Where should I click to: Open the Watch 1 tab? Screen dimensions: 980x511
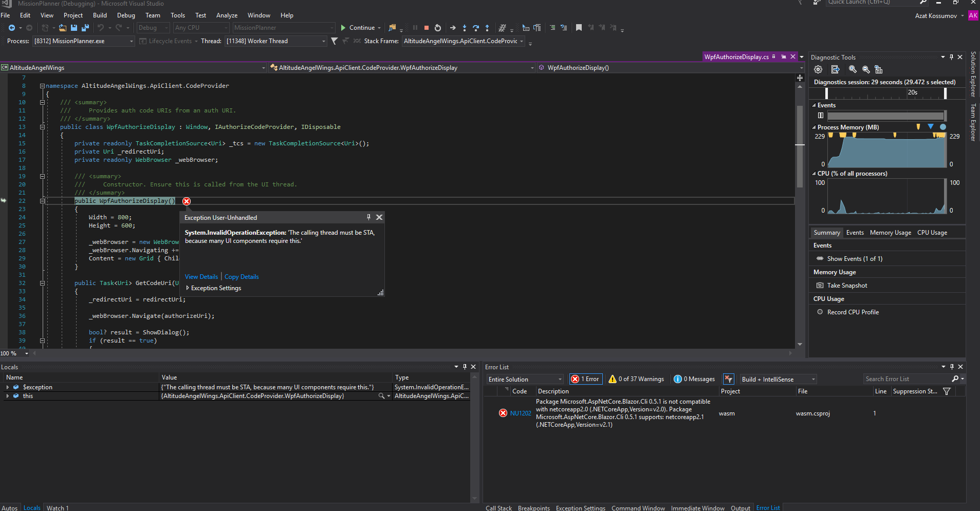58,508
